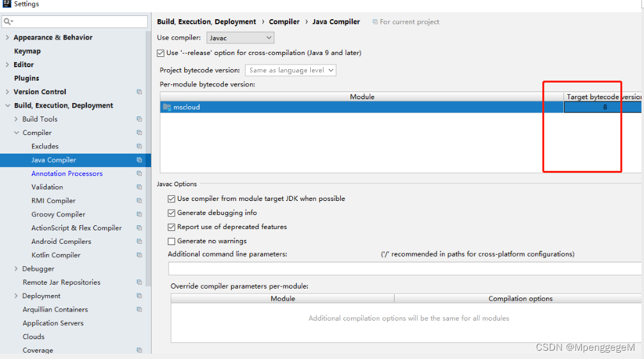Click 'Module' header in override parameters table
The image size is (644, 359).
[283, 298]
